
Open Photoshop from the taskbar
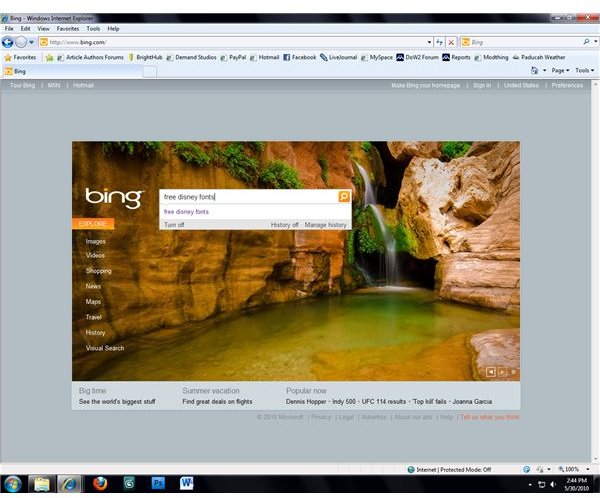(158, 484)
